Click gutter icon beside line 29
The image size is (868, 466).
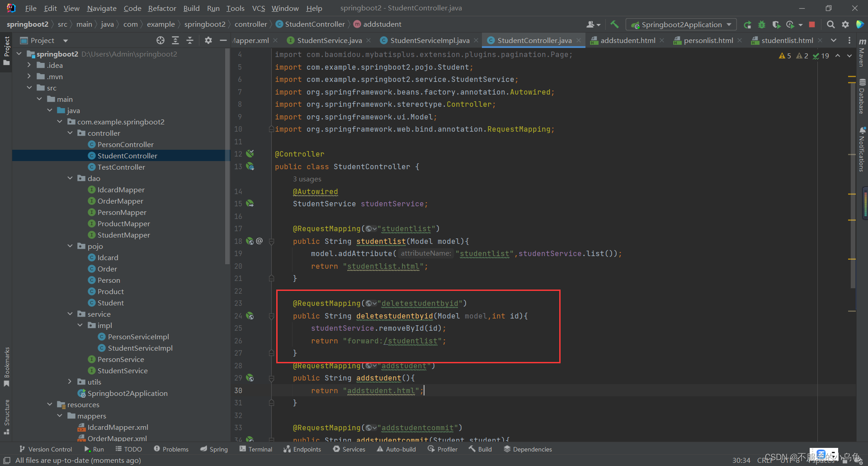coord(250,378)
